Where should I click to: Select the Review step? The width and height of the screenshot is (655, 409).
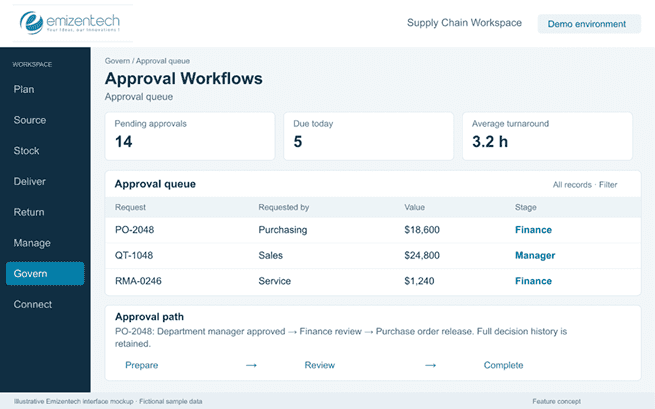click(x=320, y=365)
